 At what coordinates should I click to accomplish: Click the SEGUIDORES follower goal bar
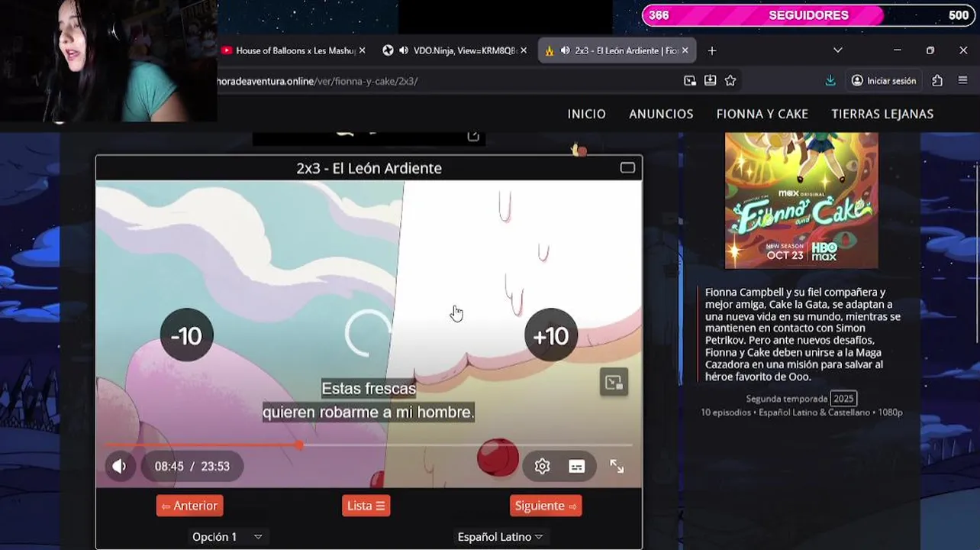808,15
